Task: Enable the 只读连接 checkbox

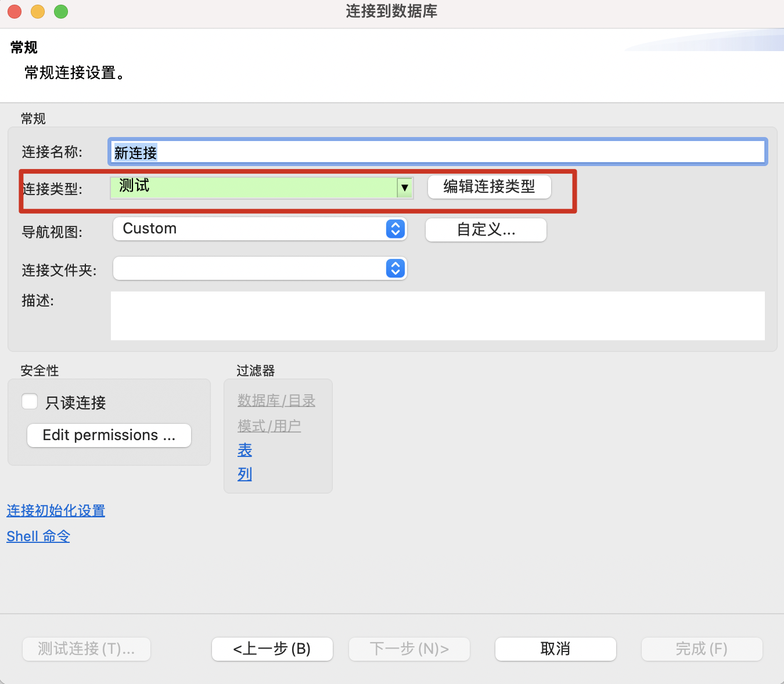Action: 29,401
